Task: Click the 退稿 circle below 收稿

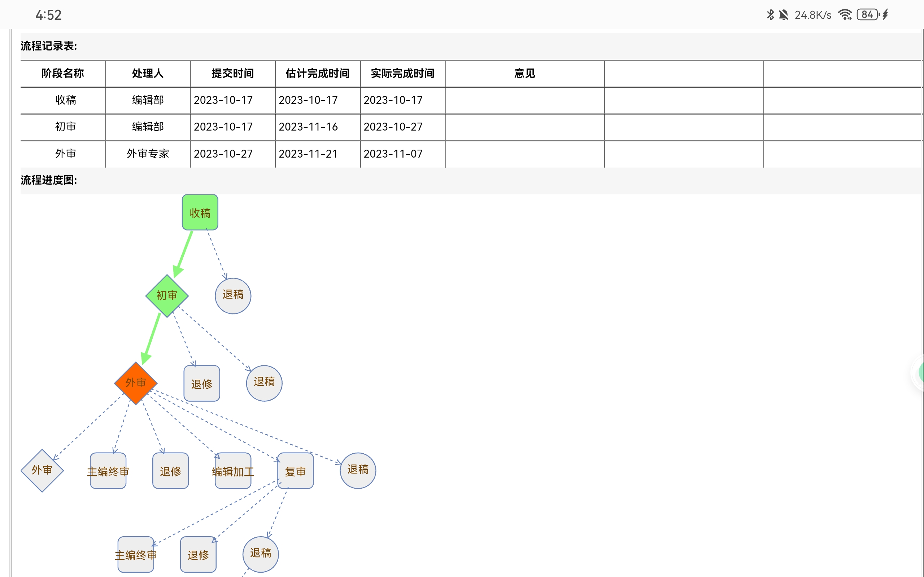Action: 233,295
